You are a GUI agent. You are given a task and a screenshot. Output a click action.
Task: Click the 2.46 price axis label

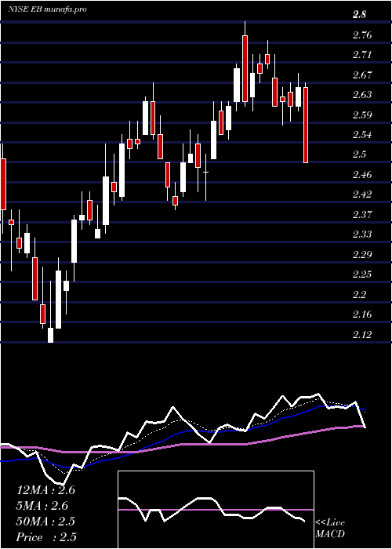click(362, 174)
